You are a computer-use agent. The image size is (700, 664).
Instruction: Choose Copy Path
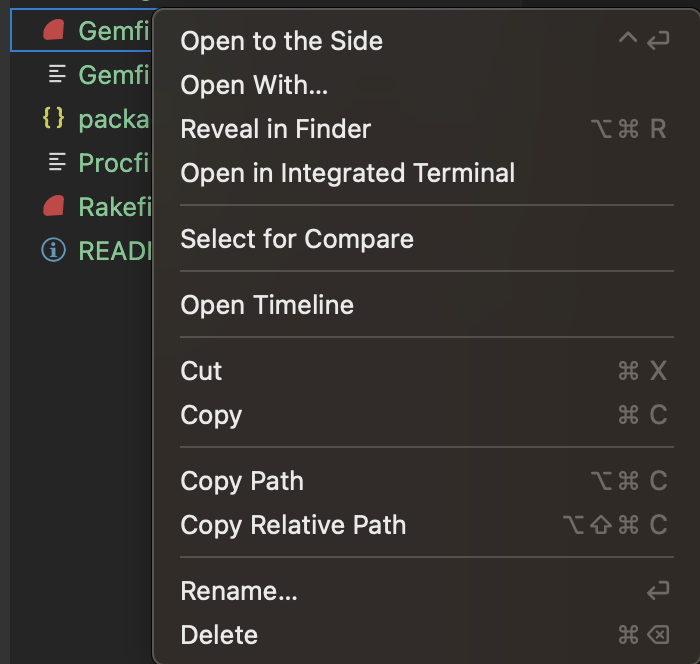point(241,481)
